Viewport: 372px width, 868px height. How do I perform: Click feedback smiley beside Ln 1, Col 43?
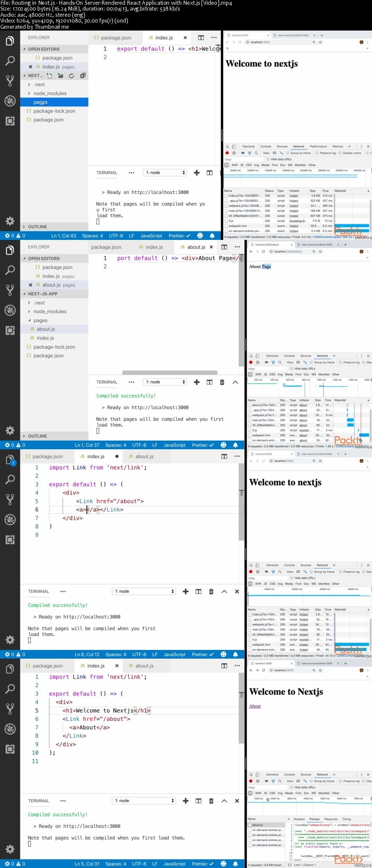[x=200, y=236]
